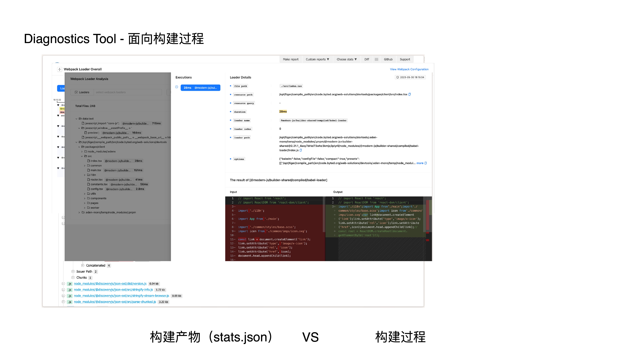Expand the i18n folder
This screenshot has height=362, width=644.
[x=85, y=175]
